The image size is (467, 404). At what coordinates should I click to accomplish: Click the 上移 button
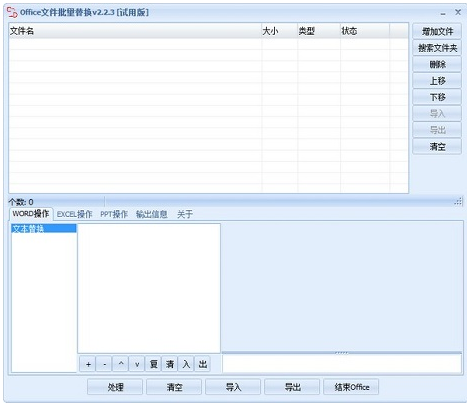coord(437,80)
